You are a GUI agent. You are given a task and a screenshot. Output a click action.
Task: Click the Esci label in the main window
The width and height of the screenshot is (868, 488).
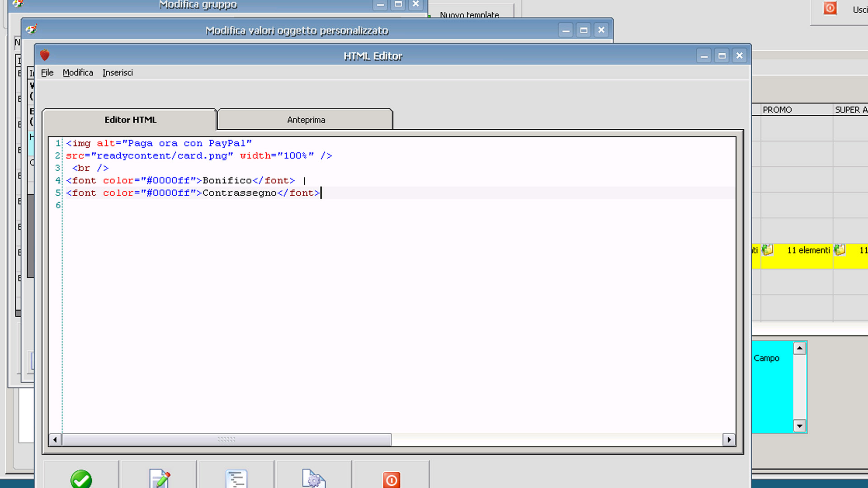click(860, 9)
